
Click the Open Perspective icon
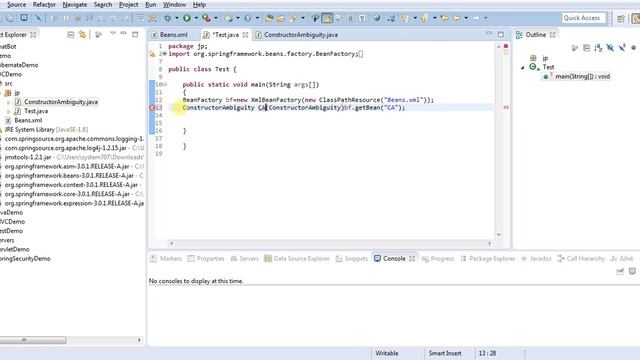pos(621,18)
